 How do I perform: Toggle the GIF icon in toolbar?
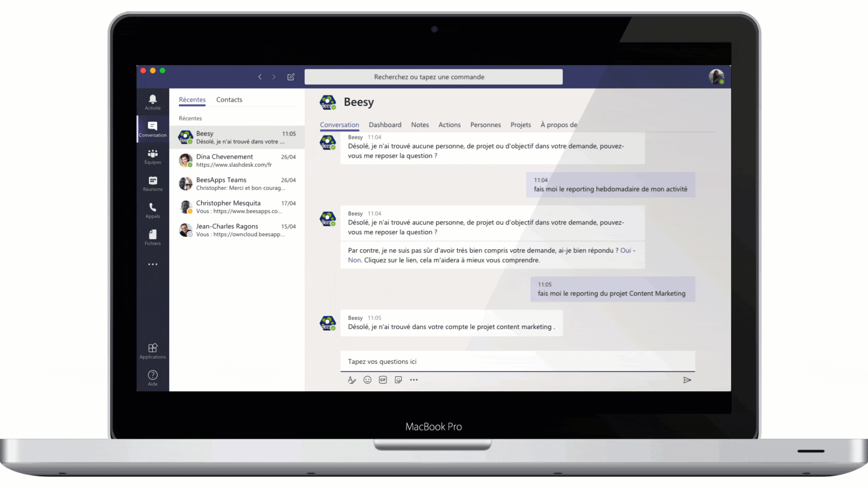pos(382,380)
